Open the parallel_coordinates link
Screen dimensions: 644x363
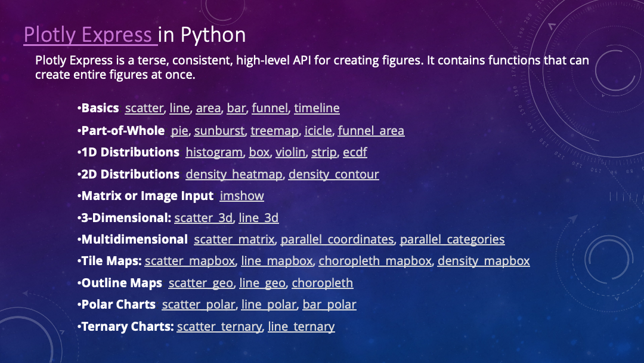[337, 239]
